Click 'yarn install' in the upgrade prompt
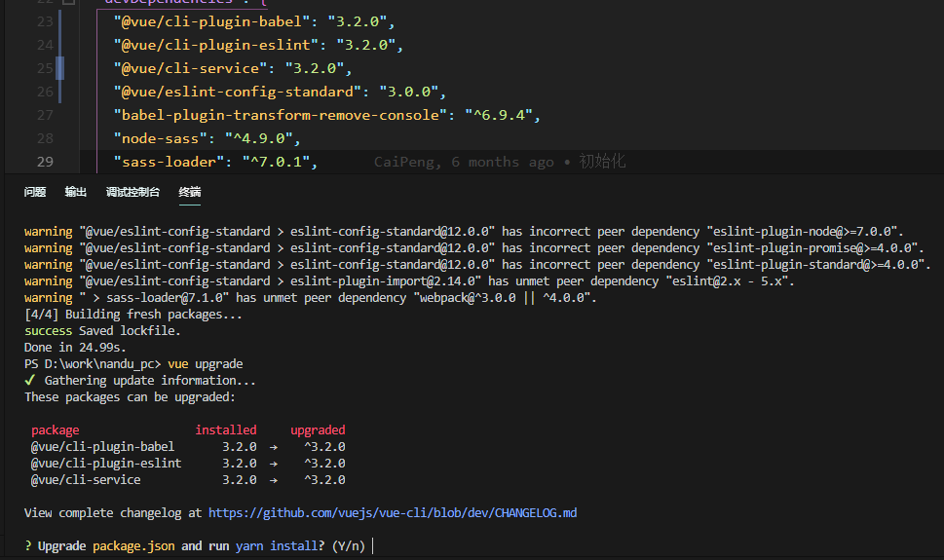This screenshot has height=560, width=944. (x=277, y=546)
